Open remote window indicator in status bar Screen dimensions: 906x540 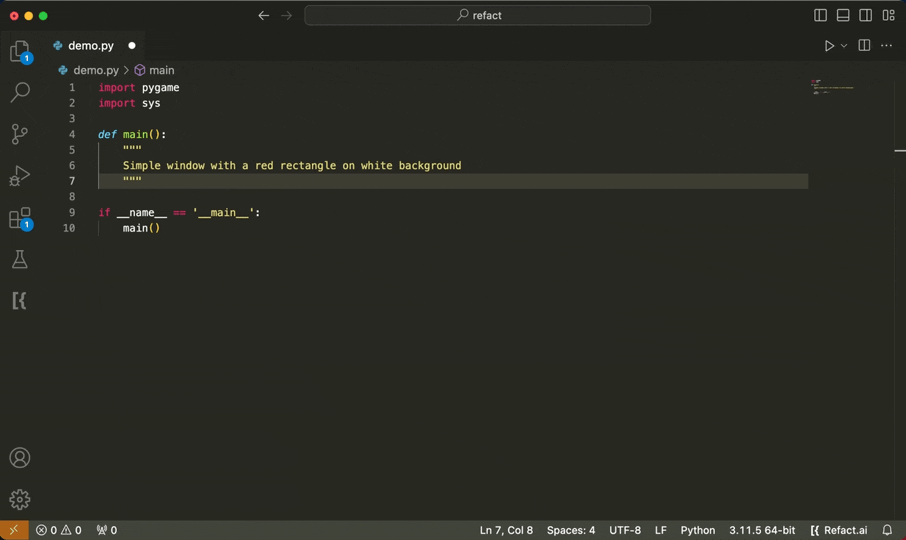pos(14,530)
